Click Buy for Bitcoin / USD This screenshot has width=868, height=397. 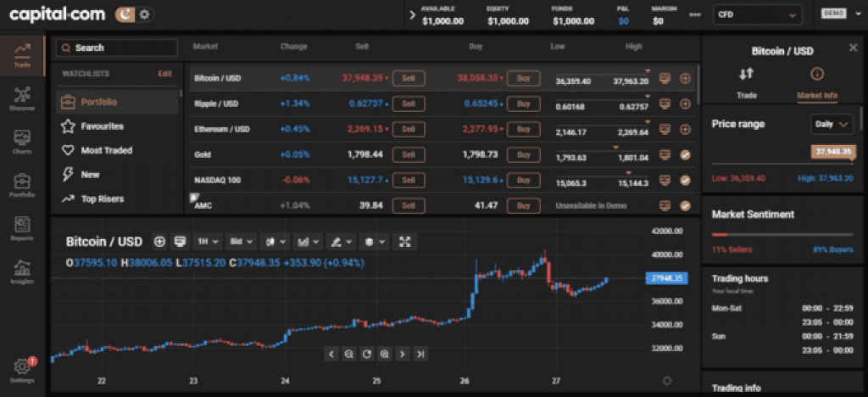click(x=524, y=79)
